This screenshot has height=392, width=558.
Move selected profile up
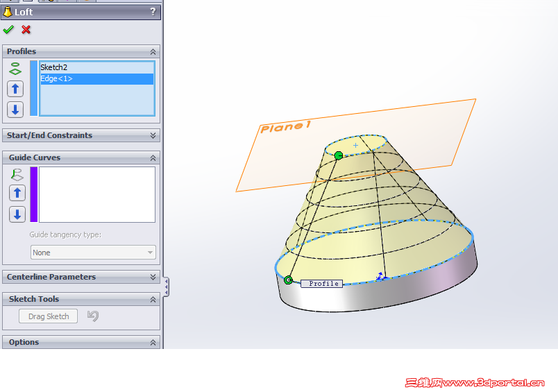pyautogui.click(x=15, y=89)
